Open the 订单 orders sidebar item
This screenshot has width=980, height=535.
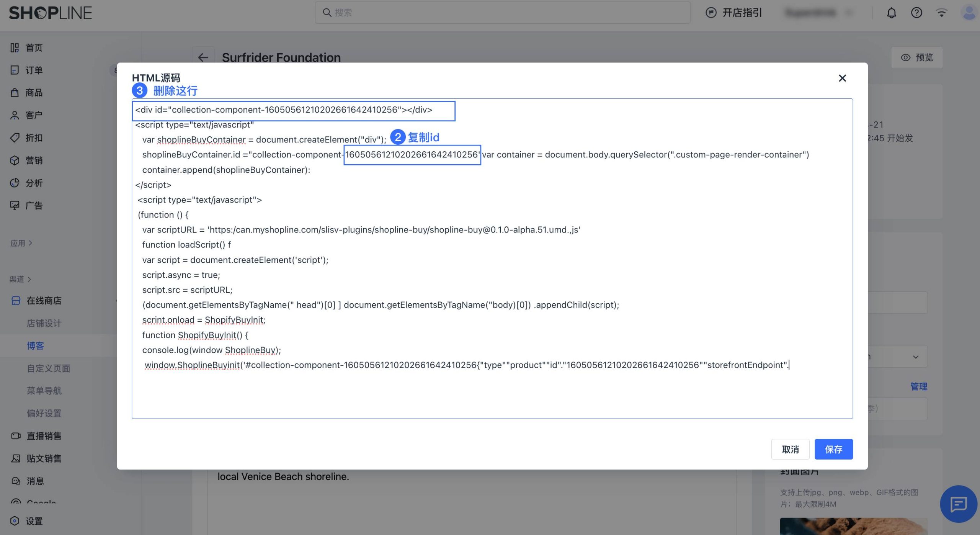tap(34, 70)
